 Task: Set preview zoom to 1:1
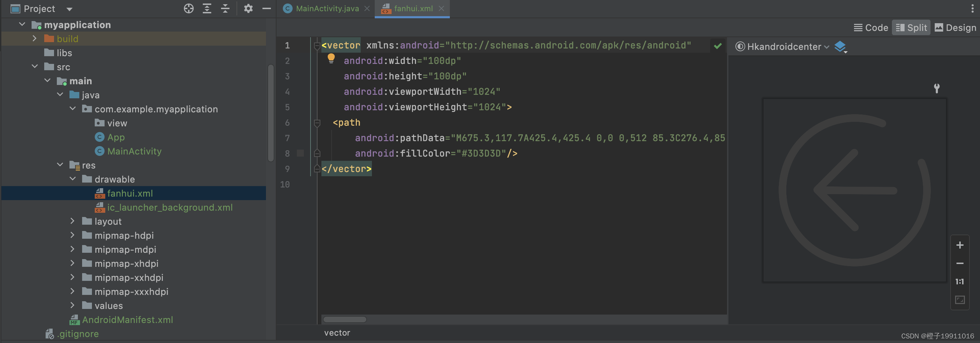pos(959,281)
